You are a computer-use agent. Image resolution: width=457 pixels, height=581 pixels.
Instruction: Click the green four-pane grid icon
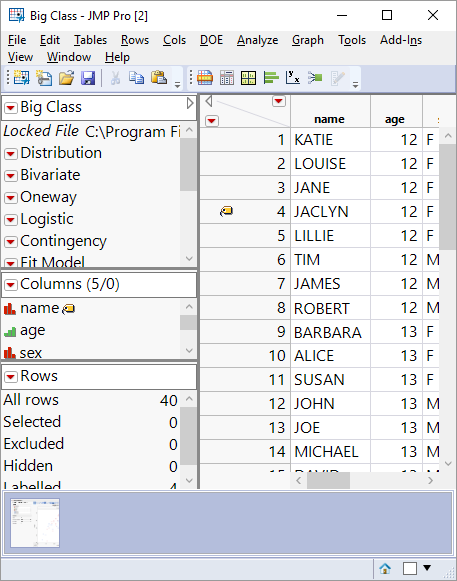248,78
